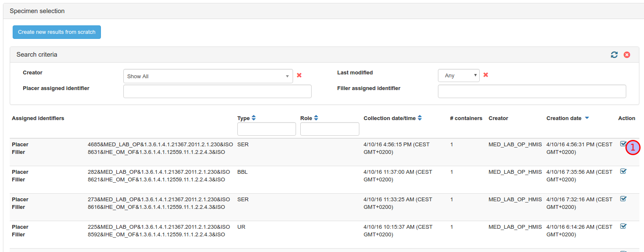The image size is (644, 252).
Task: Clear the Creator filter with red X
Action: (x=299, y=75)
